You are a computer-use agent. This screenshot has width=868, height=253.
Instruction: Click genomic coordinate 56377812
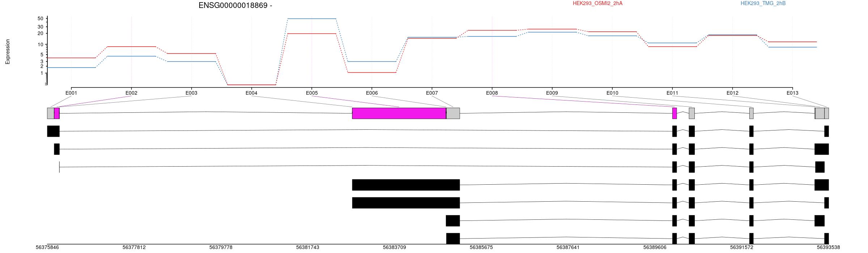(x=134, y=248)
